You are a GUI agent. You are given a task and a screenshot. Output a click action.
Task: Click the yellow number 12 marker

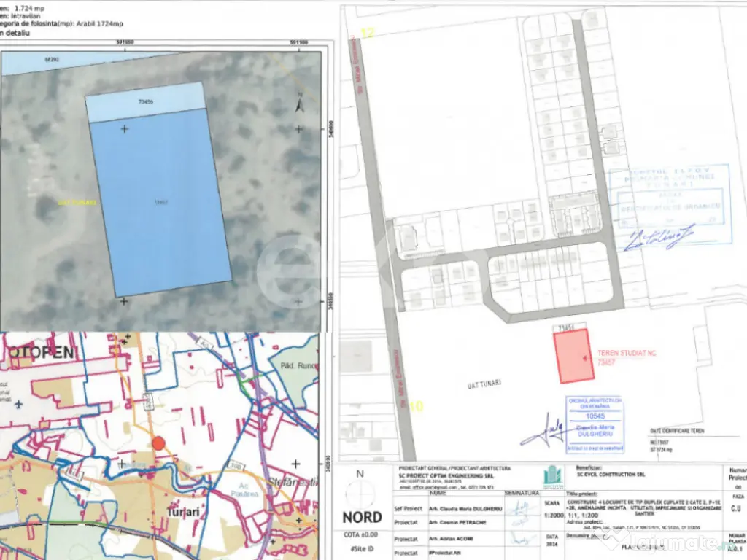pyautogui.click(x=366, y=33)
